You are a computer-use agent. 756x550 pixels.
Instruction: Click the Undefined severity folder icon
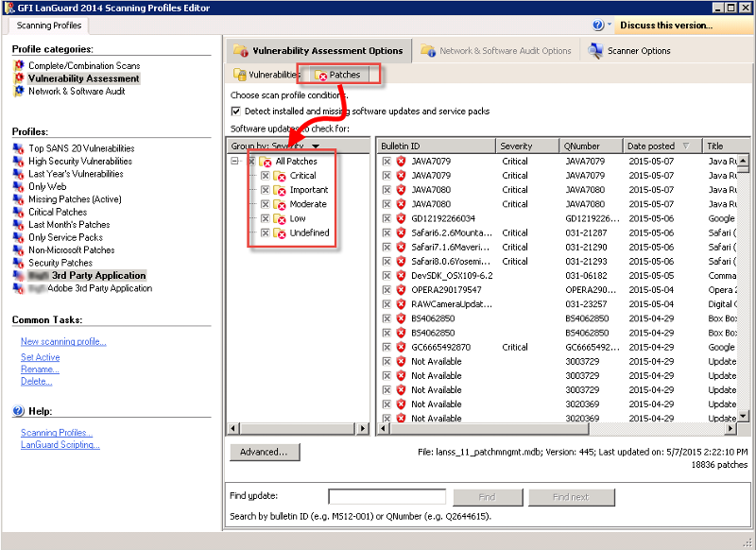(280, 233)
